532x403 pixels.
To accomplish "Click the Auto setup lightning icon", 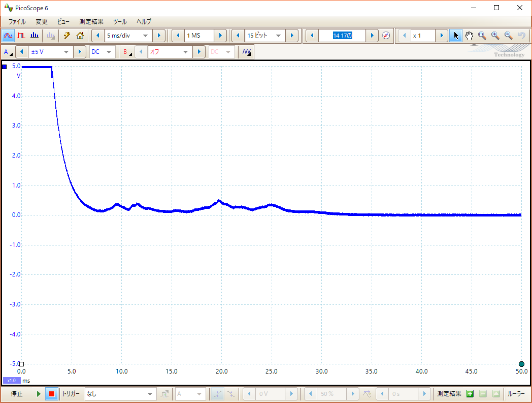I will (x=66, y=36).
